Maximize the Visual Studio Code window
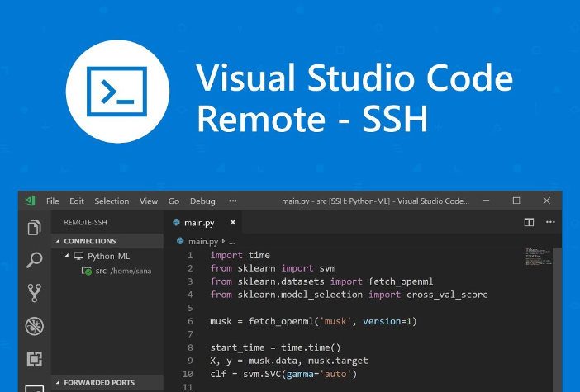 click(516, 201)
